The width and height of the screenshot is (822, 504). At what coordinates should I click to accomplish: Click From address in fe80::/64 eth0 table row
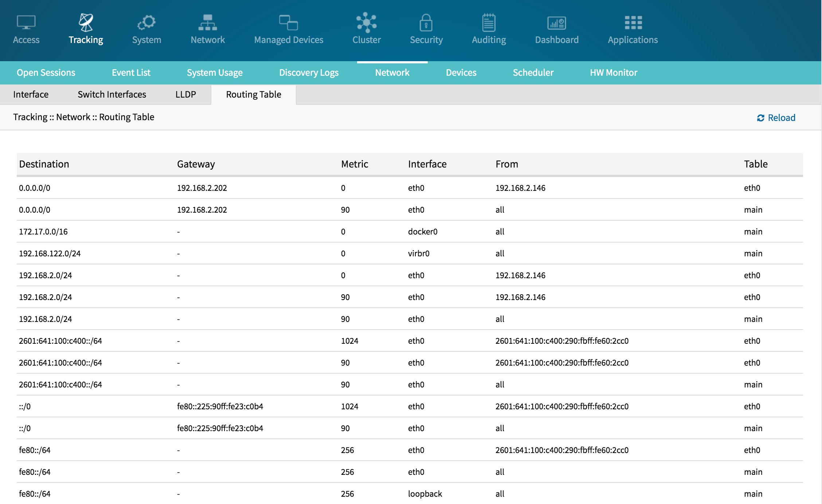point(562,450)
